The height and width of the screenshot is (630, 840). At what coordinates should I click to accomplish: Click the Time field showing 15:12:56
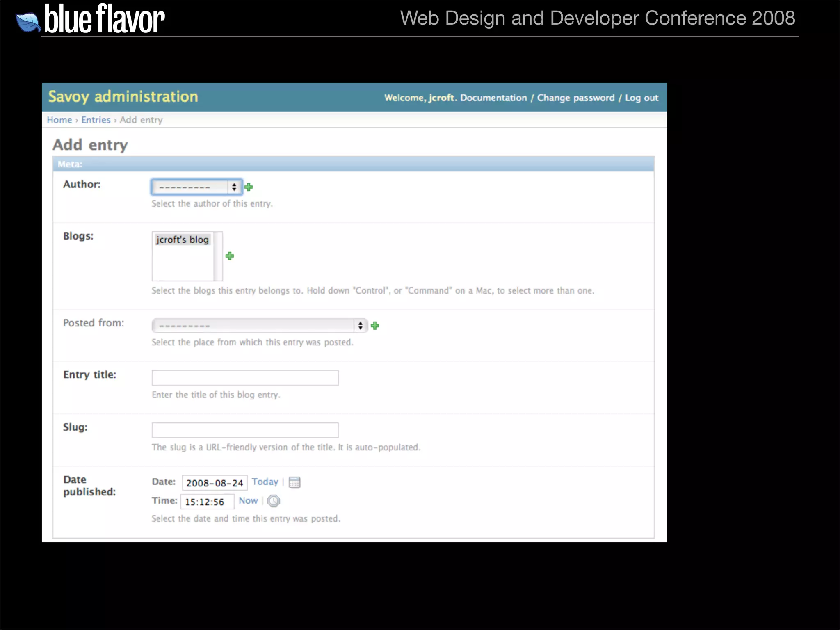click(207, 502)
